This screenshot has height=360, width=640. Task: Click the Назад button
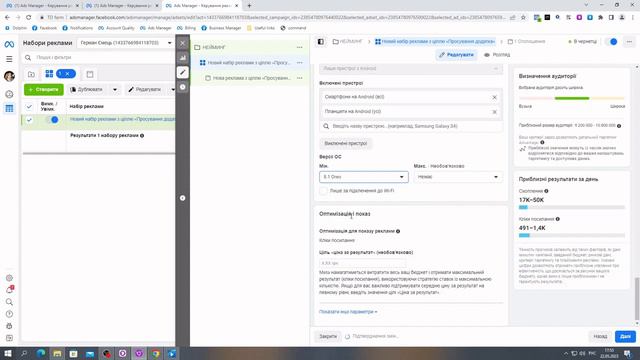(600, 336)
